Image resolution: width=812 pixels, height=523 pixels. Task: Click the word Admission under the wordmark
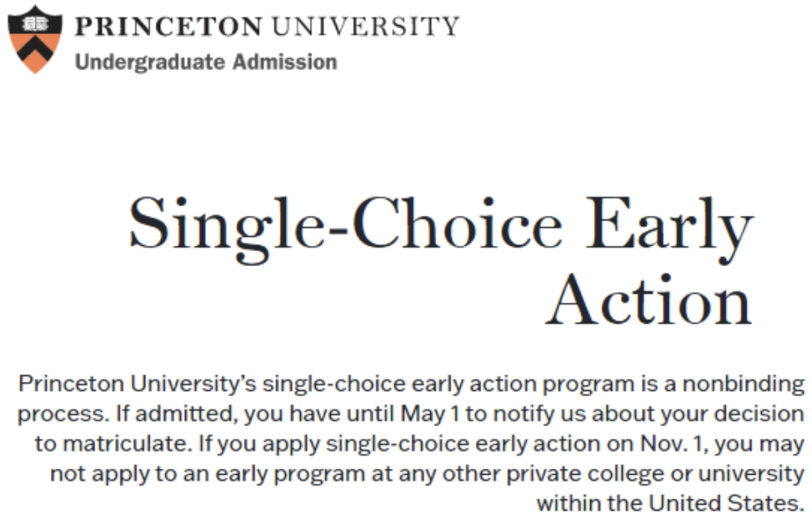pos(285,62)
